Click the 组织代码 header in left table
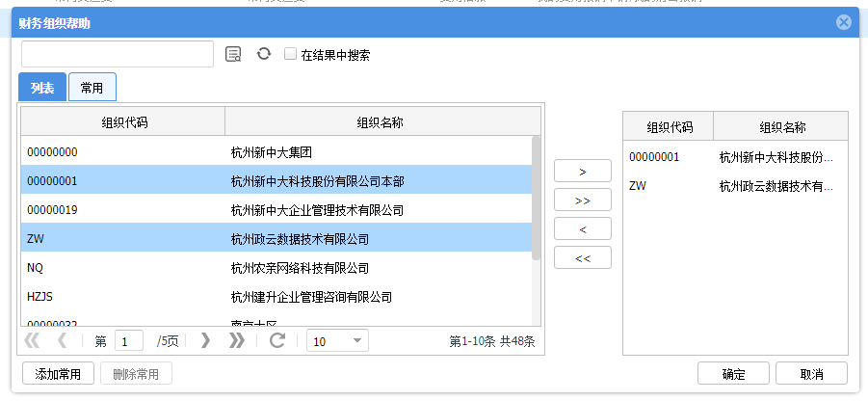The height and width of the screenshot is (401, 868). [x=123, y=121]
